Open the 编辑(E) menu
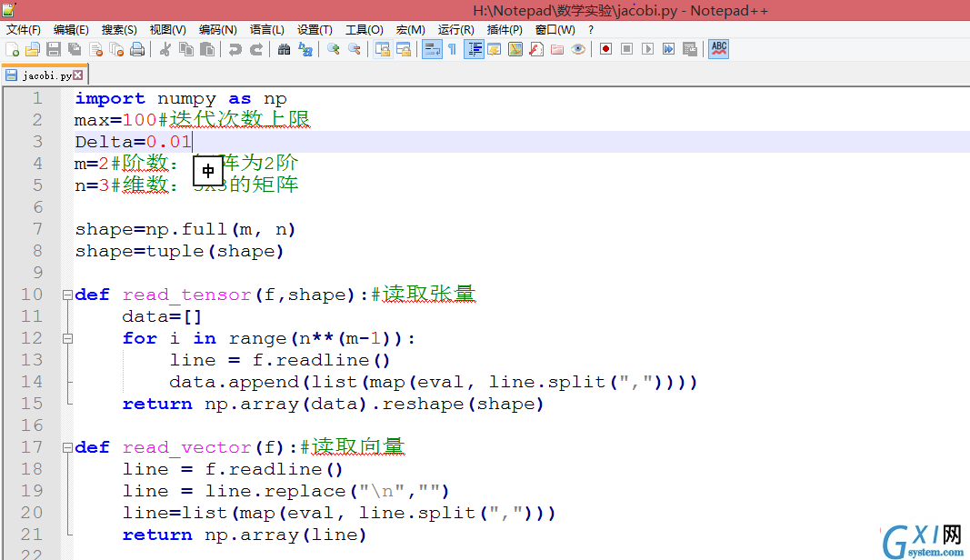The image size is (970, 560). [71, 30]
